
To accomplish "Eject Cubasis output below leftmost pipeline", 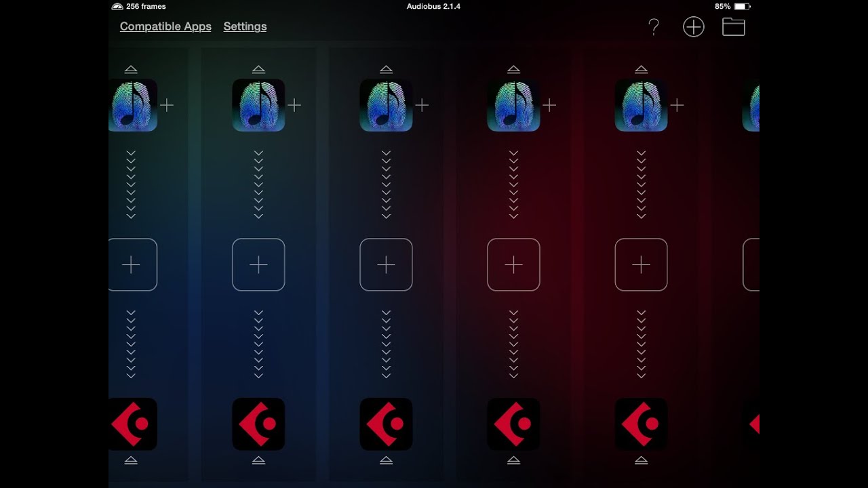I will pos(131,460).
